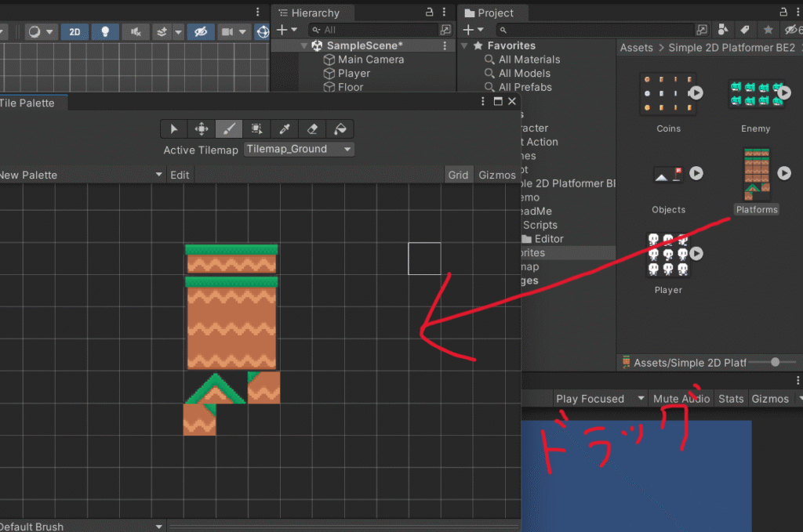Select the Paintbrush tool in Tile Palette
Viewport: 803px width, 532px height.
tap(229, 129)
